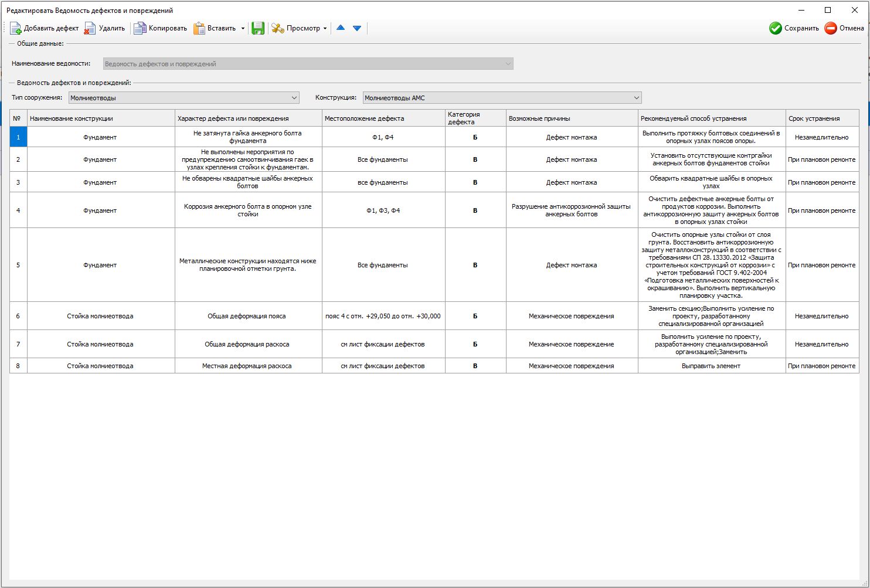Maximize the dialog window
Image resolution: width=870 pixels, height=588 pixels.
coord(828,10)
